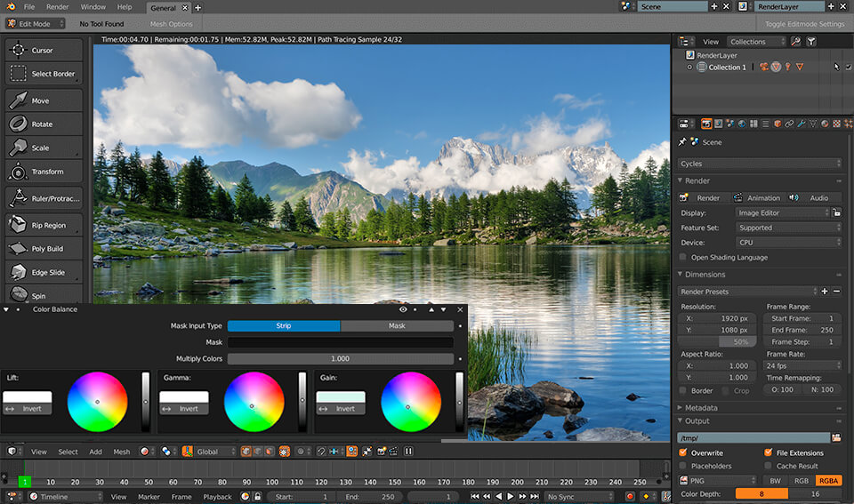Select RGBA color mode
This screenshot has width=854, height=504.
pos(828,481)
